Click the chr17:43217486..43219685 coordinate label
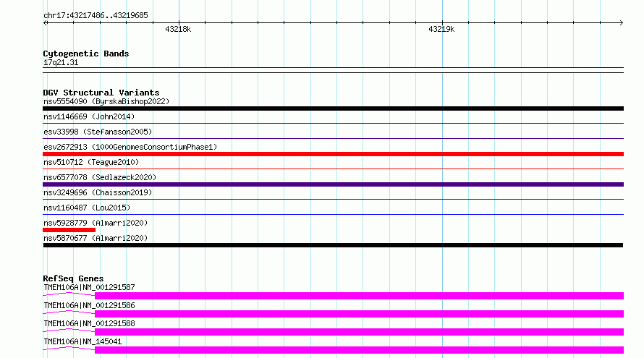The height and width of the screenshot is (358, 644). 96,15
